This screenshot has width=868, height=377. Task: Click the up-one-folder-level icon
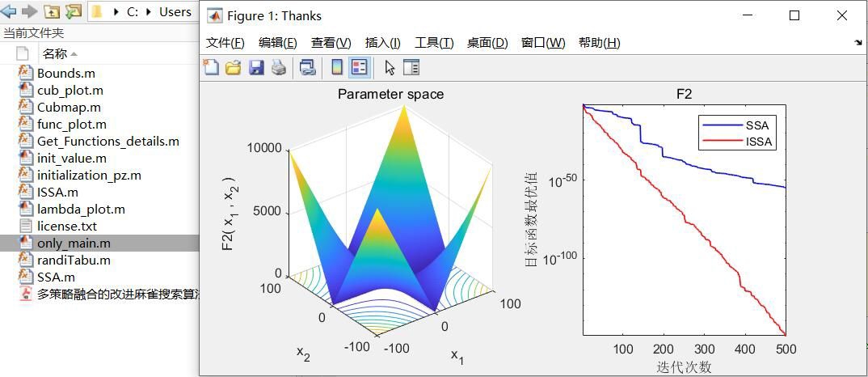(52, 11)
